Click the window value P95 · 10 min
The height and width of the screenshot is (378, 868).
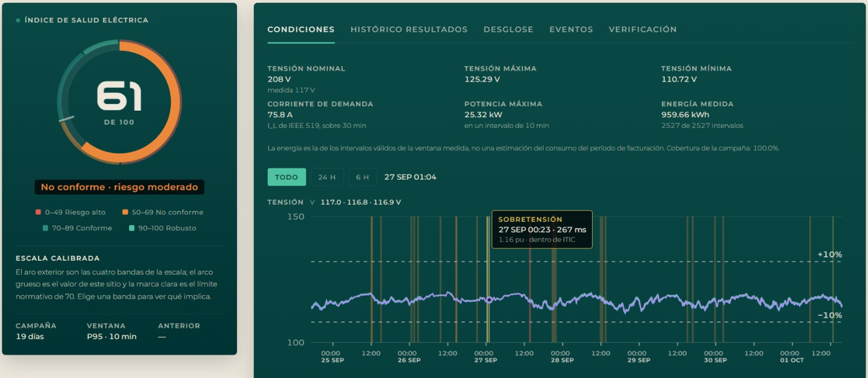coord(112,336)
